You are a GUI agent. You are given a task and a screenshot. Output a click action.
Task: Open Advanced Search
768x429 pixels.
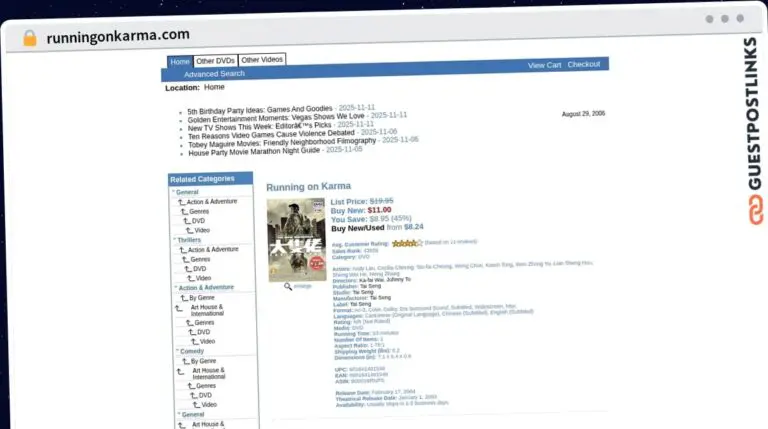214,74
